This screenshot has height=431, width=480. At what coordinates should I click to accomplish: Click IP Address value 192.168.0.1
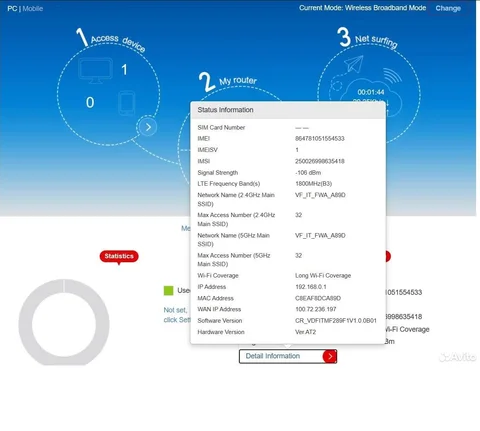pyautogui.click(x=311, y=287)
